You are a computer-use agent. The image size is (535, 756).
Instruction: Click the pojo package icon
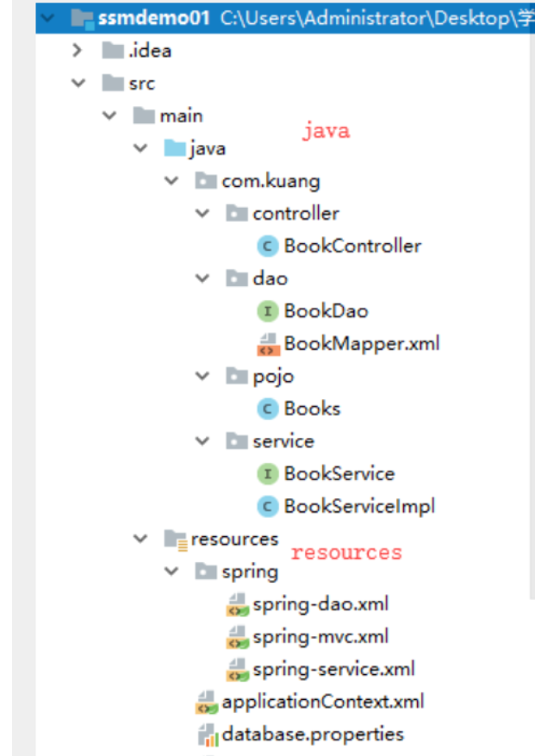[237, 376]
